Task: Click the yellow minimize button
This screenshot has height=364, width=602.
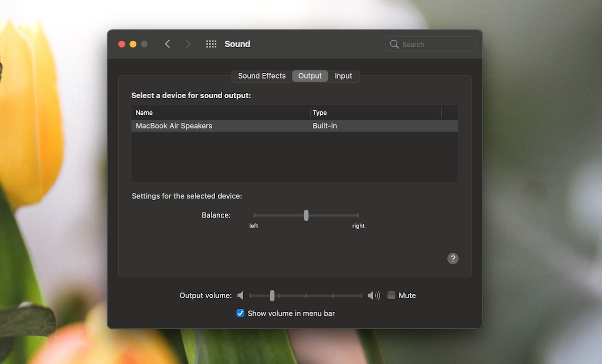Action: click(x=133, y=44)
